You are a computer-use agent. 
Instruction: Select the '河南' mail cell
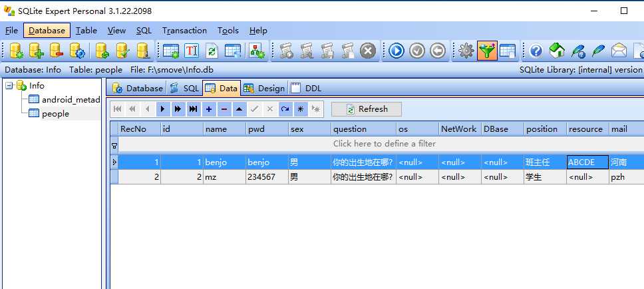coord(626,162)
